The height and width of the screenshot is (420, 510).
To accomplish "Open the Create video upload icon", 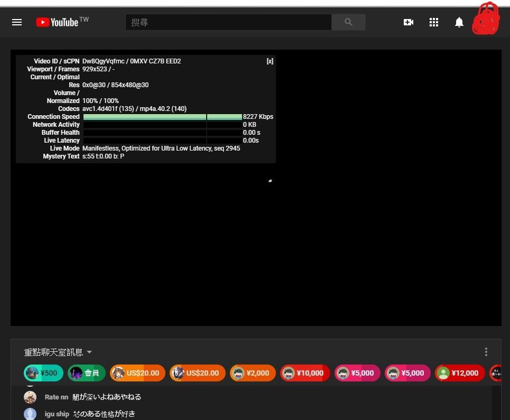I will (x=409, y=22).
